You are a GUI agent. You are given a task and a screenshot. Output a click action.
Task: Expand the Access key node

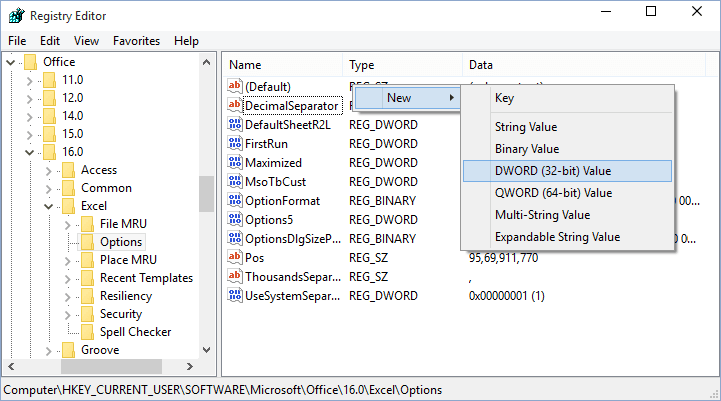click(49, 171)
